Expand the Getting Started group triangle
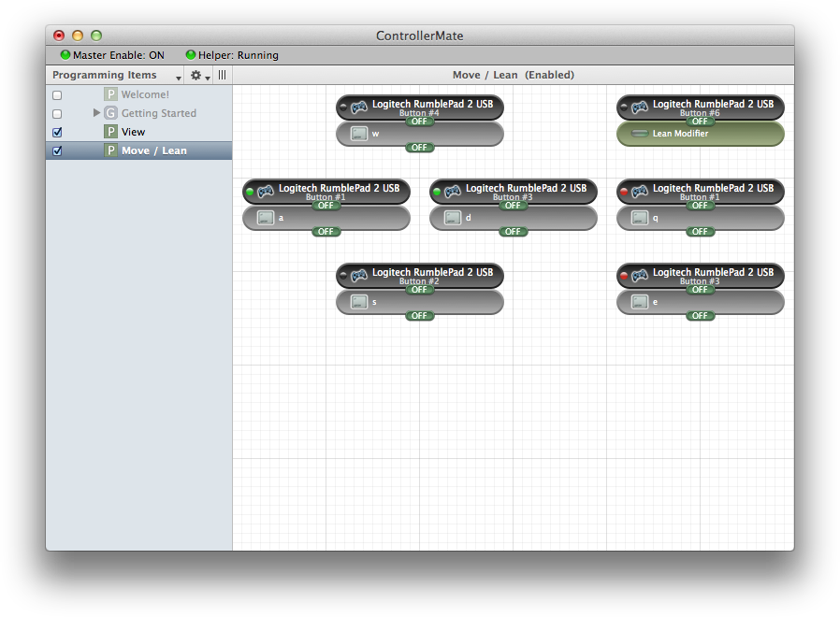The width and height of the screenshot is (840, 617). click(x=96, y=112)
